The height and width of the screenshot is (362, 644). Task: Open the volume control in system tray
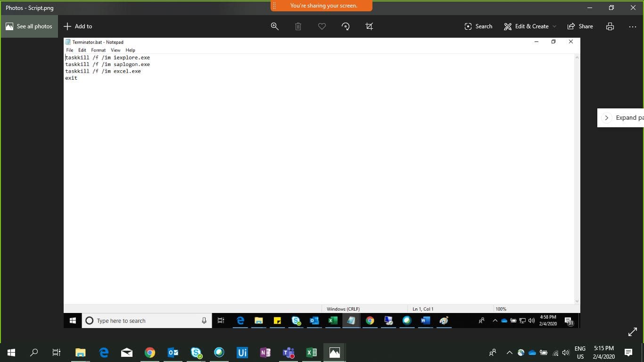click(566, 353)
